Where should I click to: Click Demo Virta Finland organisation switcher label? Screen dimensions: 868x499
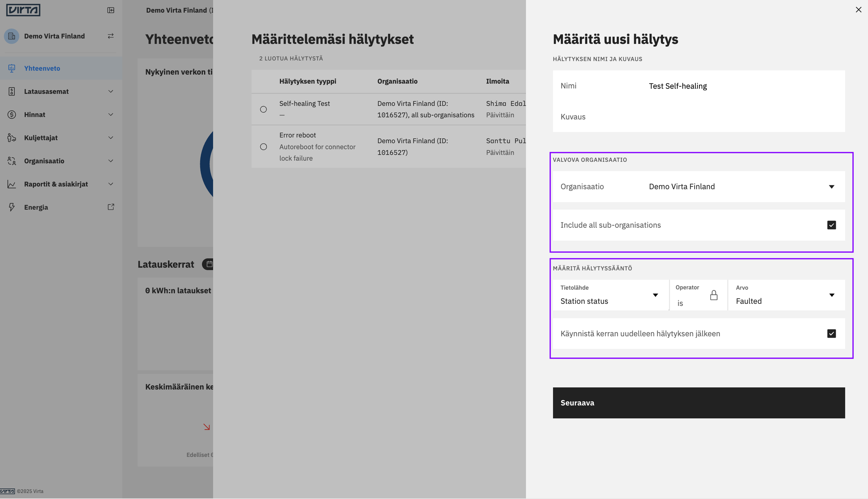tap(54, 36)
